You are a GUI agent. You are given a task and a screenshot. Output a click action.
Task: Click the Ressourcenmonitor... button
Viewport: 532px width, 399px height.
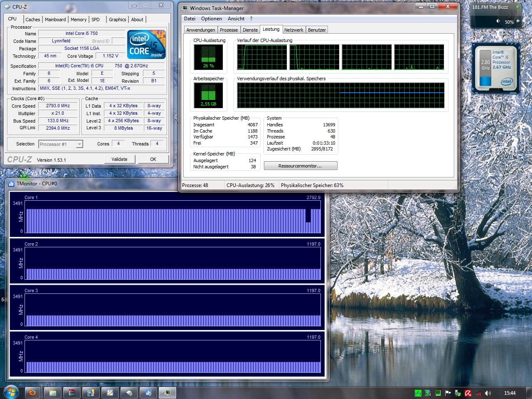300,166
